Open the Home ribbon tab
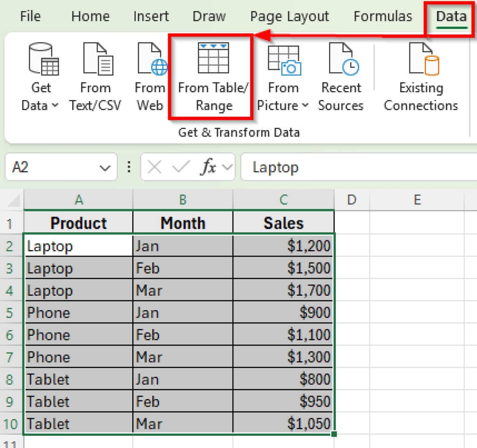 click(x=90, y=16)
